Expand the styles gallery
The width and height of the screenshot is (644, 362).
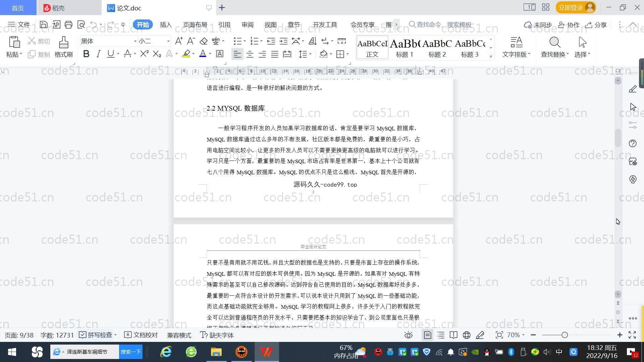491,56
